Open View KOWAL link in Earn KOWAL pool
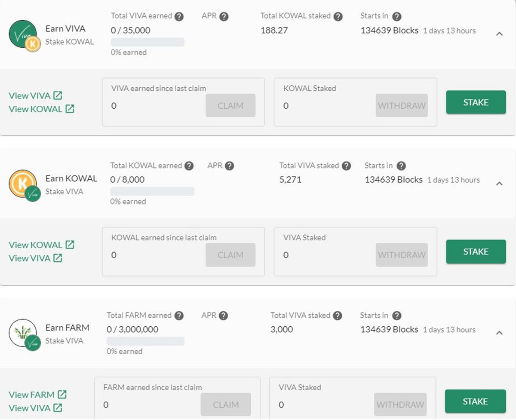Viewport: 516px width, 420px height. click(41, 245)
